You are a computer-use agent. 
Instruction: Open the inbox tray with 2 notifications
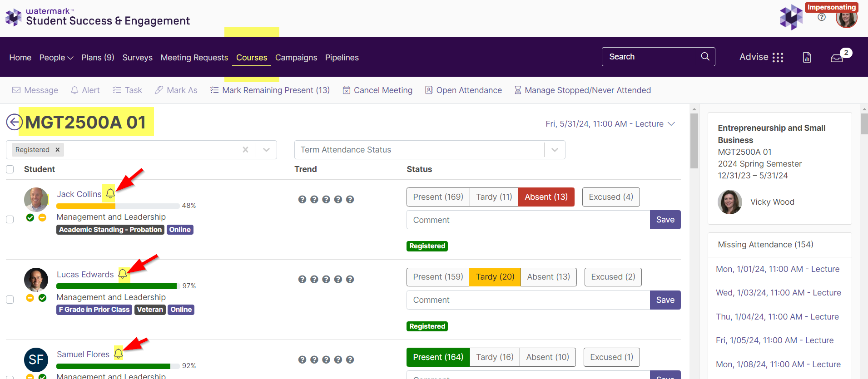[x=837, y=58]
